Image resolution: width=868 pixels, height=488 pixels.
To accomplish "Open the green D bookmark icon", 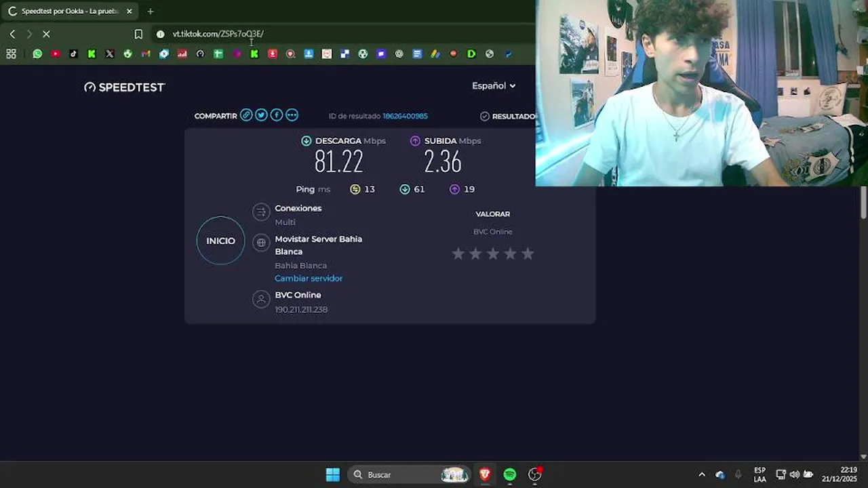I will [x=471, y=54].
